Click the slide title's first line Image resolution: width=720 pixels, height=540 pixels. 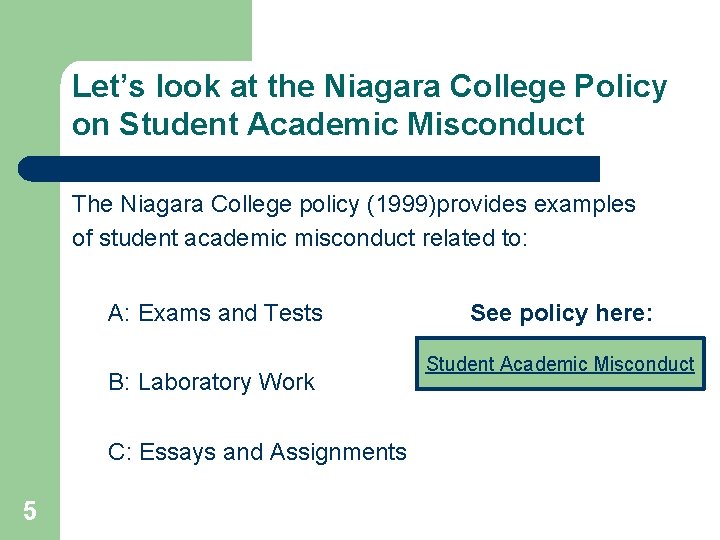[x=369, y=88]
